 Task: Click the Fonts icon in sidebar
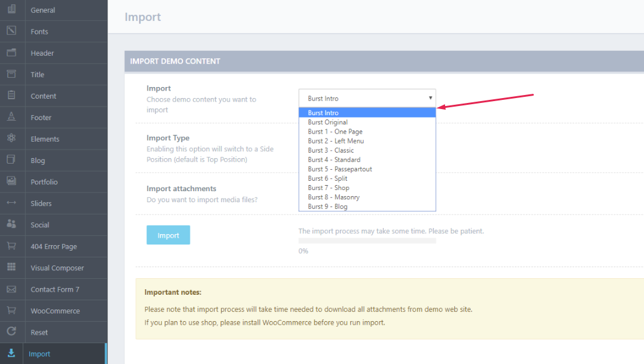pos(11,31)
